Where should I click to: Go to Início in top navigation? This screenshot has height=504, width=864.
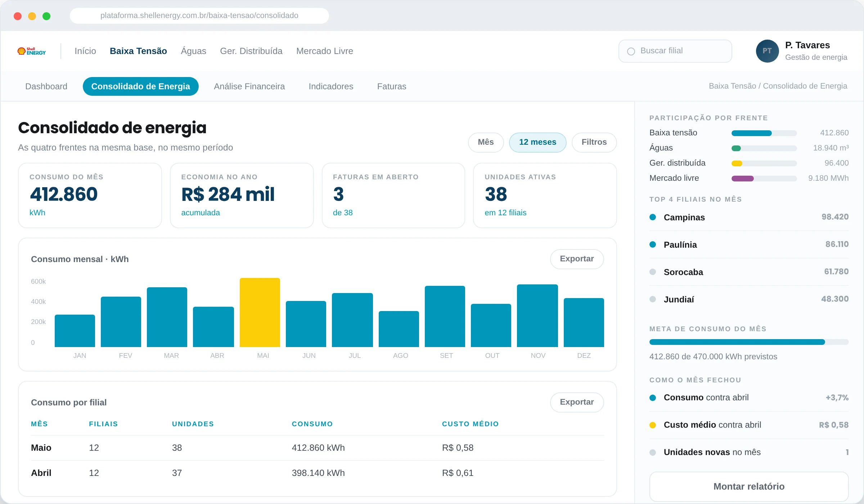pyautogui.click(x=85, y=51)
